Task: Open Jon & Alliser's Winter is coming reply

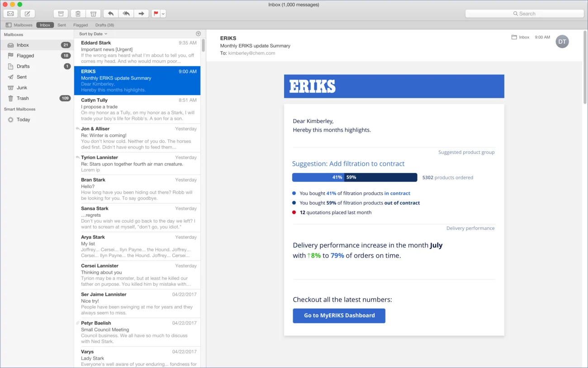Action: pos(137,138)
